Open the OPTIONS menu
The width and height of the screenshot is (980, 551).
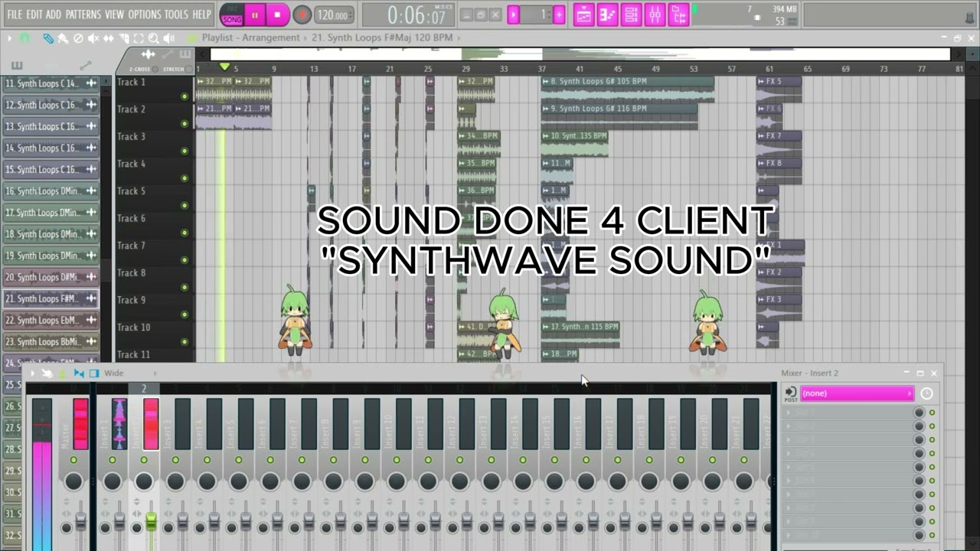(145, 15)
